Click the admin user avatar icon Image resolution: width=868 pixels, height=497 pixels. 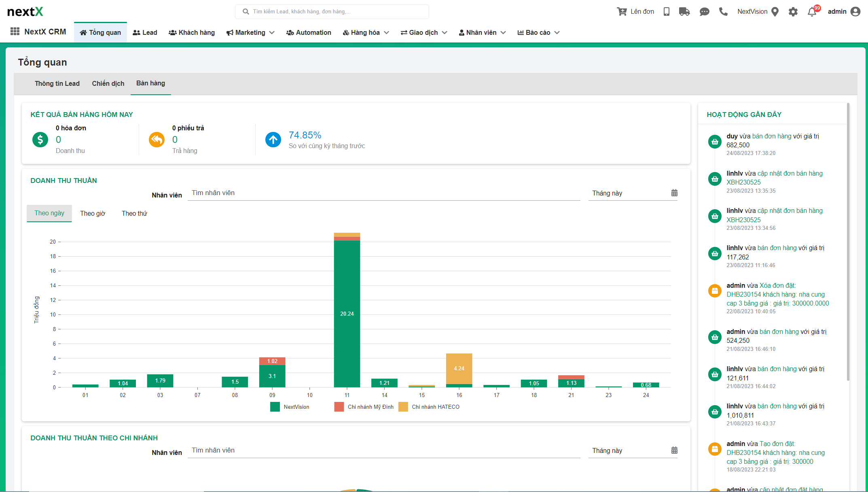[855, 12]
